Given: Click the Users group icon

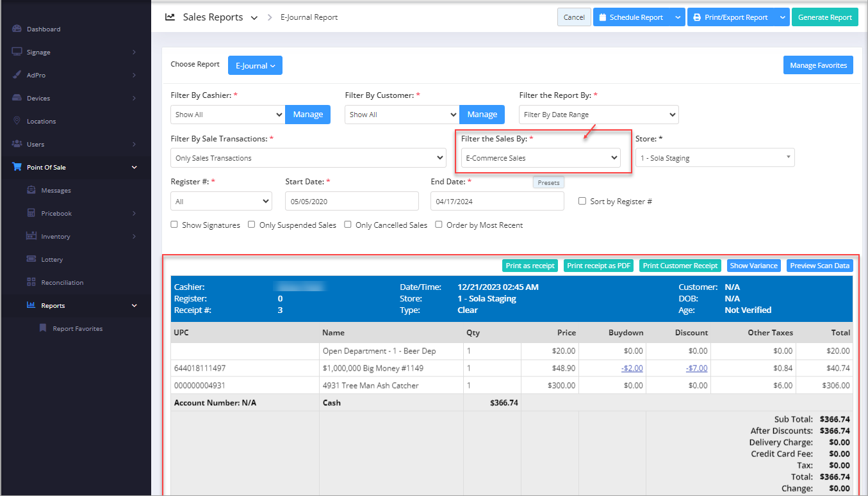Looking at the screenshot, I should (x=17, y=144).
